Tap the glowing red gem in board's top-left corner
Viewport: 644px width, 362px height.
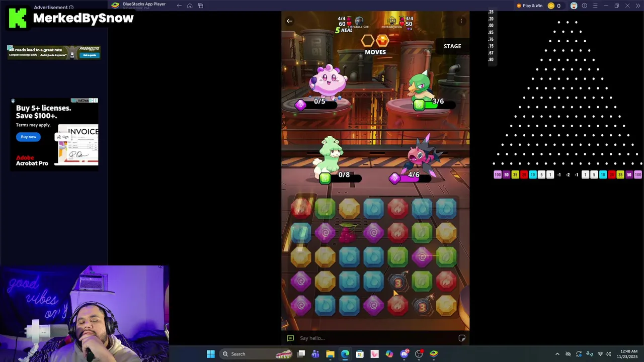[301, 209]
